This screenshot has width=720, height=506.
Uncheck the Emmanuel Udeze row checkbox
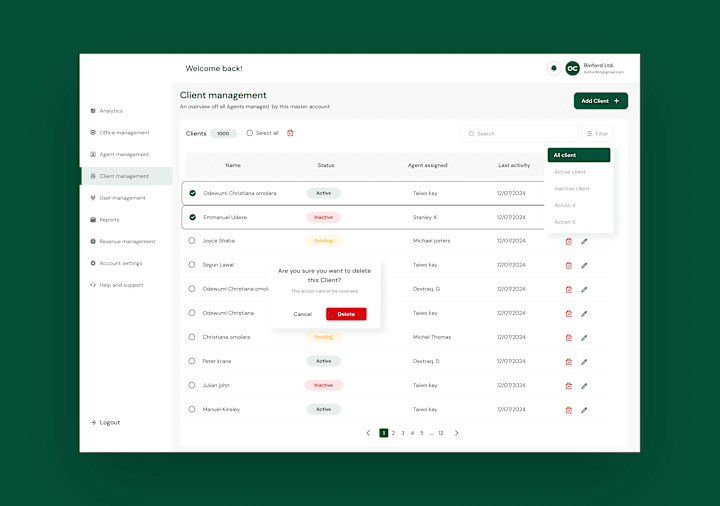(x=192, y=217)
